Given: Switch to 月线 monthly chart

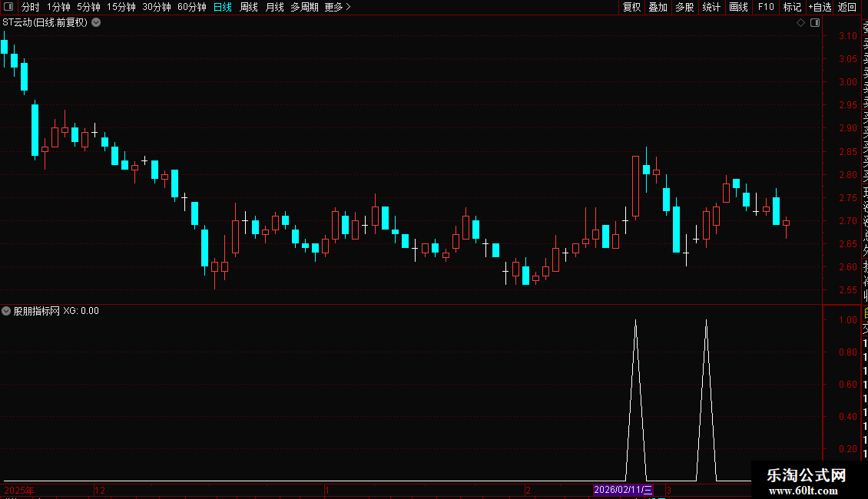Looking at the screenshot, I should (274, 7).
